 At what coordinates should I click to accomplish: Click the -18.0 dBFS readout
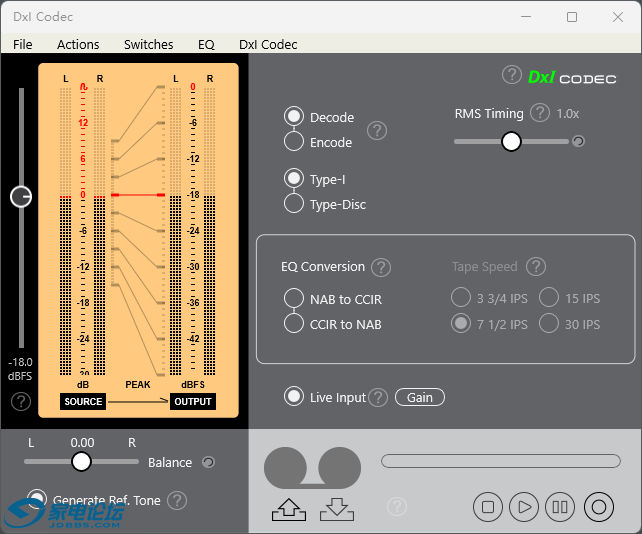20,369
